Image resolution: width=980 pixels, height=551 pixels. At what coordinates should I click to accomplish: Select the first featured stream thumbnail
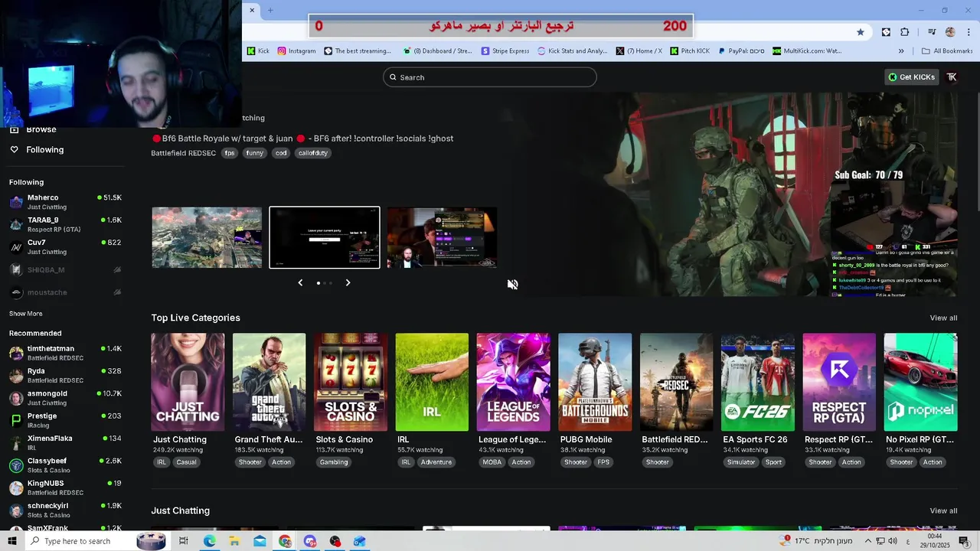(207, 237)
